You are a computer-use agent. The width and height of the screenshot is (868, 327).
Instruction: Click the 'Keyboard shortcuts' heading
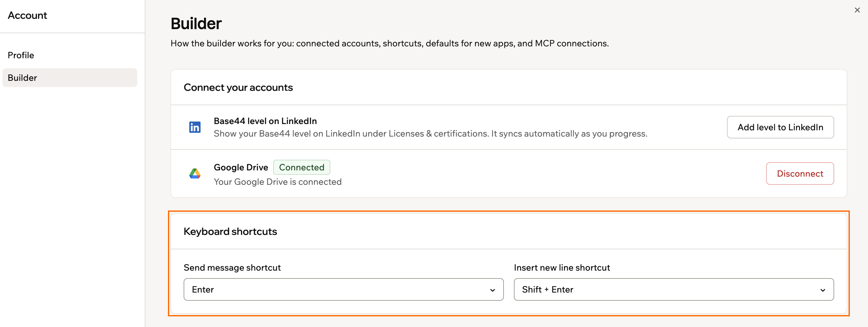click(x=230, y=231)
